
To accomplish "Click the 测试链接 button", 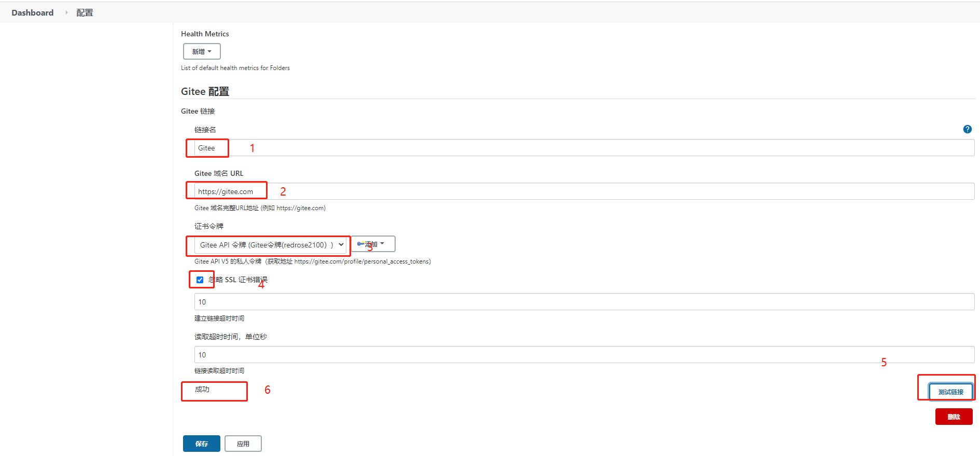I will click(950, 392).
